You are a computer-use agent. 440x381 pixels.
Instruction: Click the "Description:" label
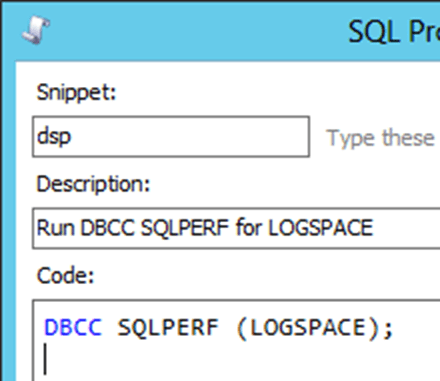pyautogui.click(x=93, y=184)
